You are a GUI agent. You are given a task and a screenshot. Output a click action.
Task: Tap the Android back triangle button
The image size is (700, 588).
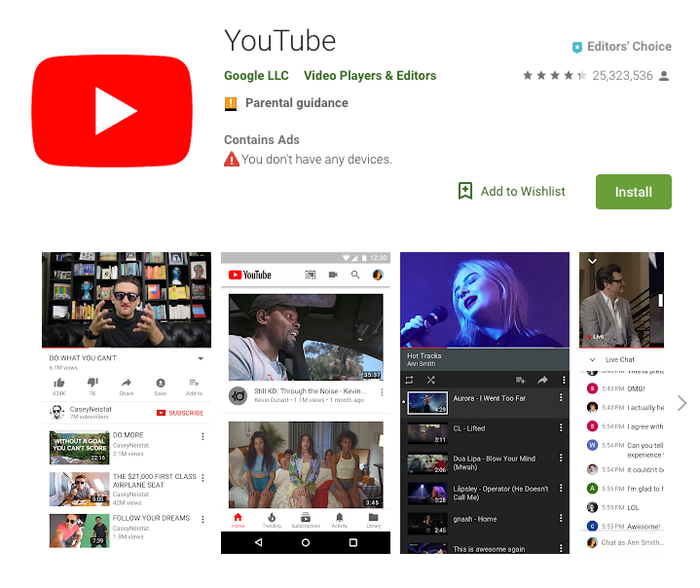tap(258, 542)
